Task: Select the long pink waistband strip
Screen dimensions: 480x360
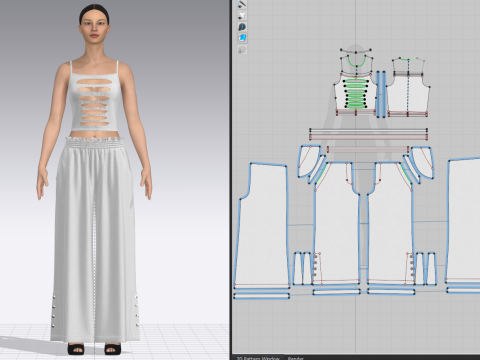Action: [x=368, y=137]
